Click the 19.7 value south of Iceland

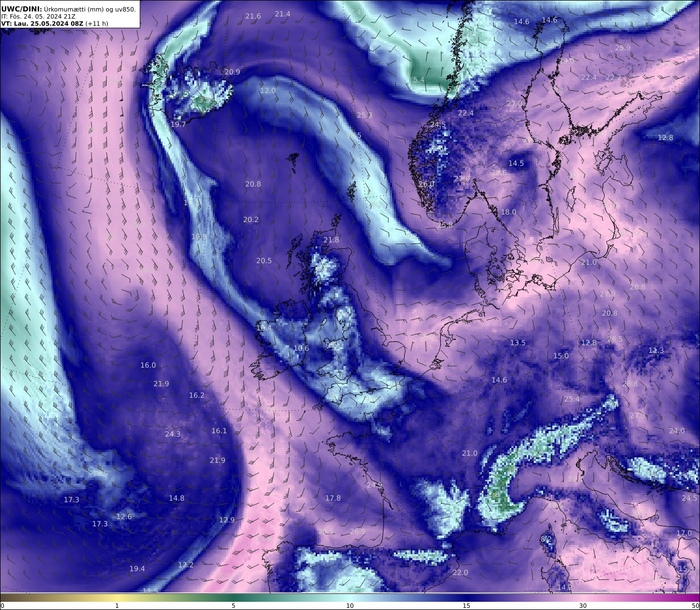click(x=178, y=125)
